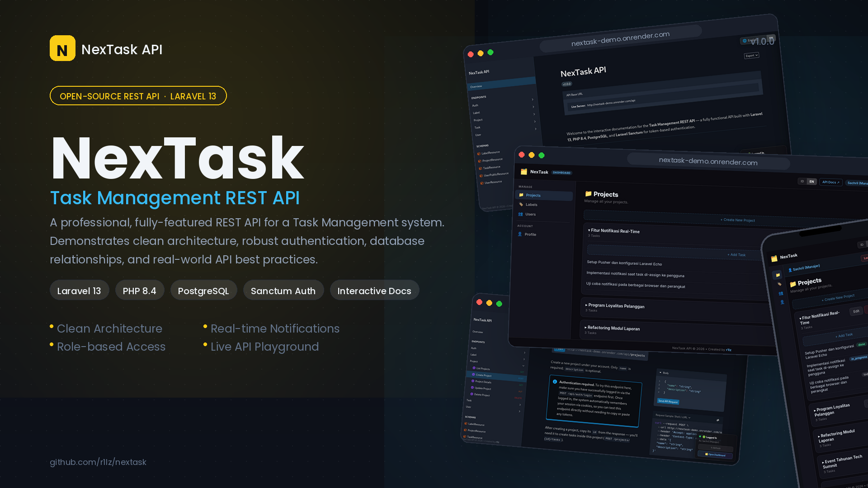Viewport: 868px width, 488px height.
Task: Open Projects in the dashboard sidebar
Action: (x=544, y=195)
